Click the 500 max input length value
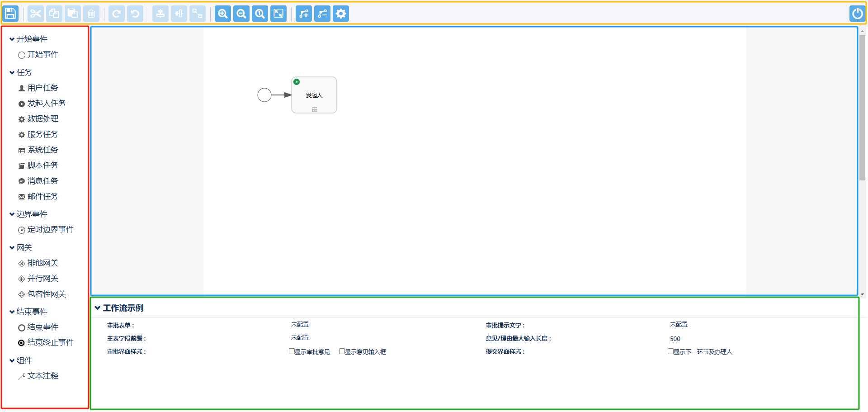Image resolution: width=868 pixels, height=412 pixels. tap(675, 339)
